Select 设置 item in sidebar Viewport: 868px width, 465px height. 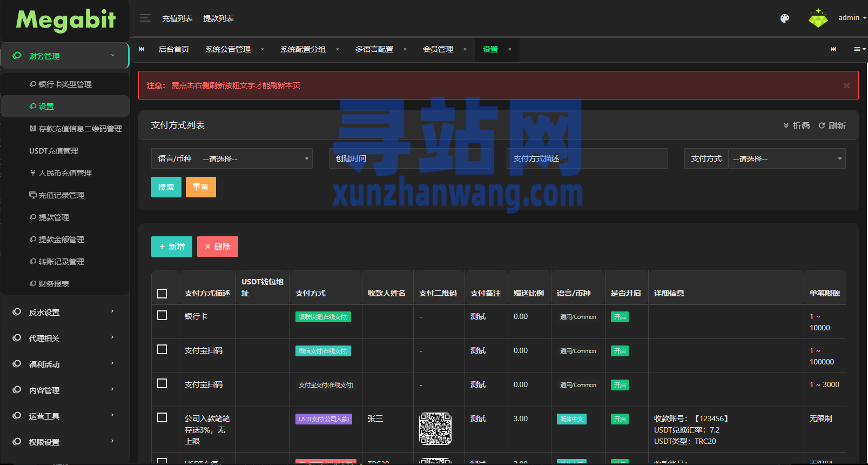tap(65, 107)
